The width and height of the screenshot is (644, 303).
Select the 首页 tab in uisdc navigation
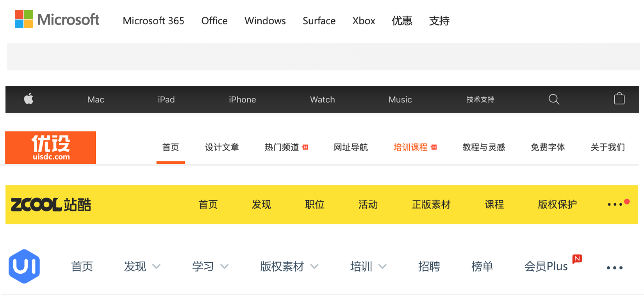(171, 147)
